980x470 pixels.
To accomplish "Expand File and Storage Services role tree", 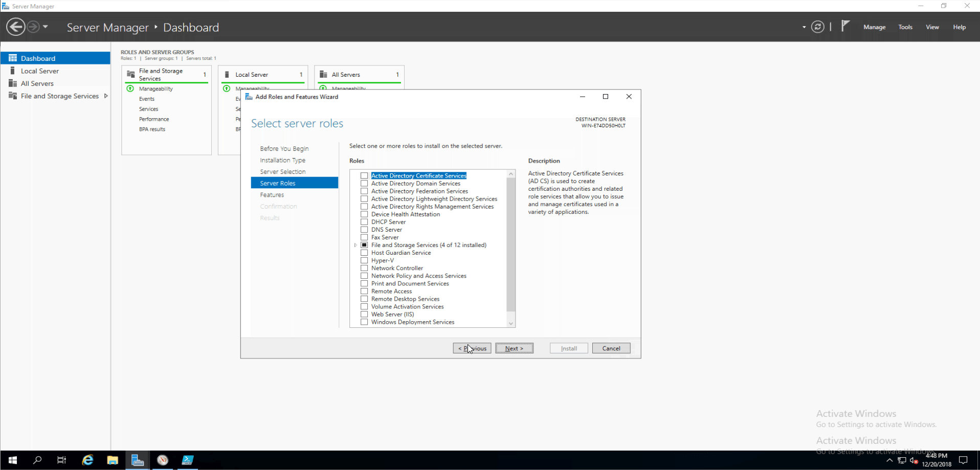I will click(x=355, y=245).
